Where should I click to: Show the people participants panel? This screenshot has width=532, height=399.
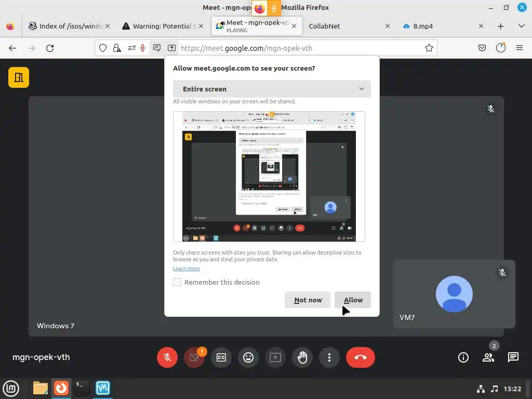pyautogui.click(x=488, y=357)
